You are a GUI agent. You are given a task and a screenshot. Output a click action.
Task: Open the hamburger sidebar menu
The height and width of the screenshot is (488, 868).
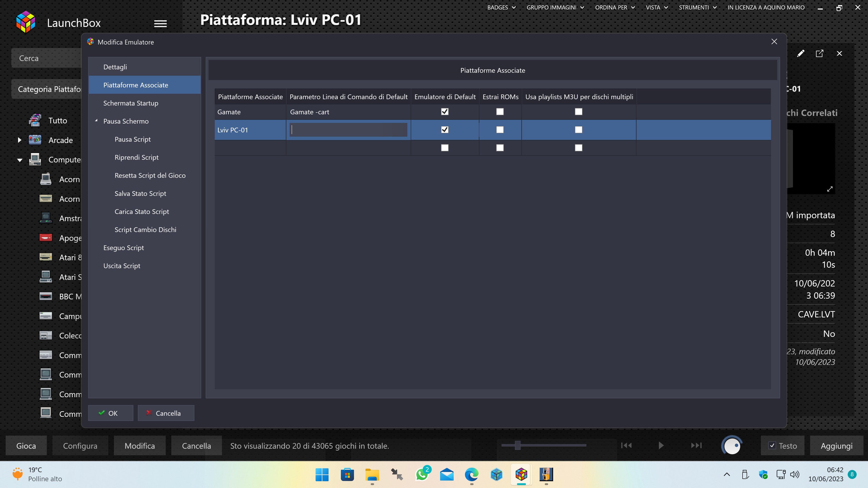coord(160,23)
